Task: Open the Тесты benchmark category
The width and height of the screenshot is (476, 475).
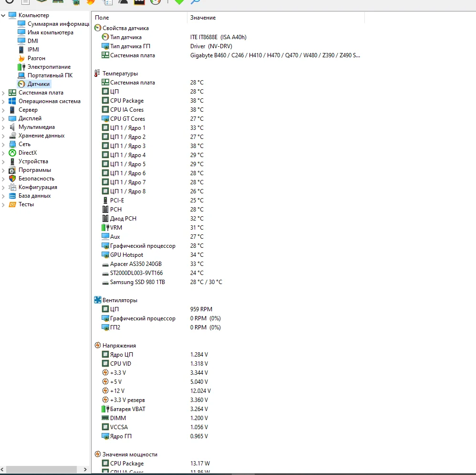Action: coord(26,204)
